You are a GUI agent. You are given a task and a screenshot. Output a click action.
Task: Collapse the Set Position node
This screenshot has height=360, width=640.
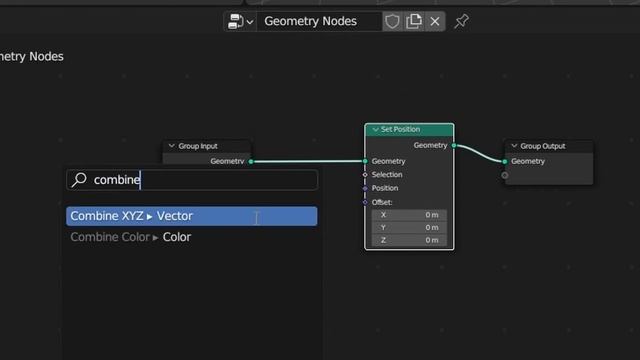tap(375, 129)
